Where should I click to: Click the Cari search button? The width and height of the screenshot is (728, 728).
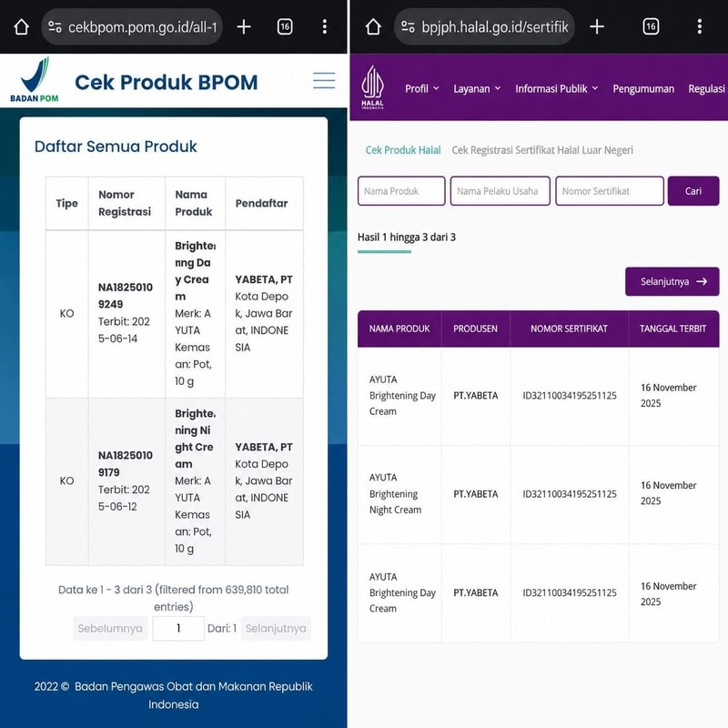[x=693, y=191]
